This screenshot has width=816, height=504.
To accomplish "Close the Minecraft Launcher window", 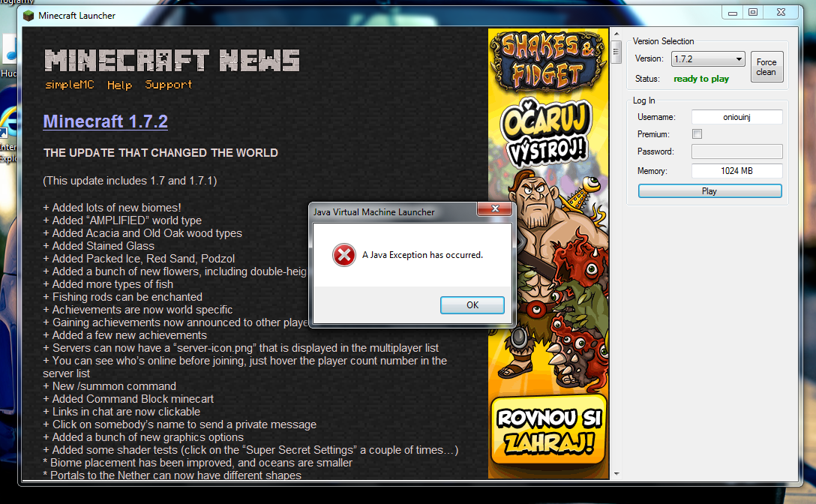I will tap(781, 13).
